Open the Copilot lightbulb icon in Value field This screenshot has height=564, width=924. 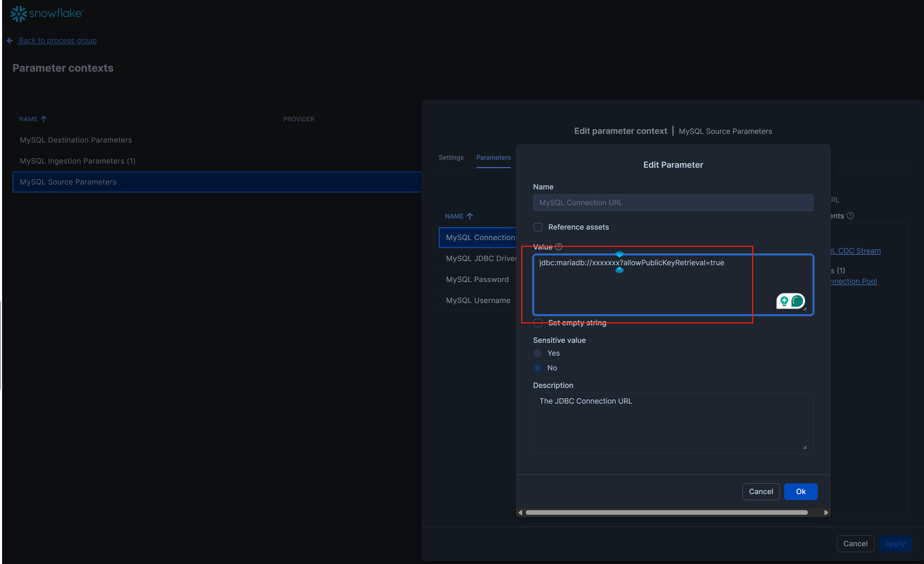point(785,301)
